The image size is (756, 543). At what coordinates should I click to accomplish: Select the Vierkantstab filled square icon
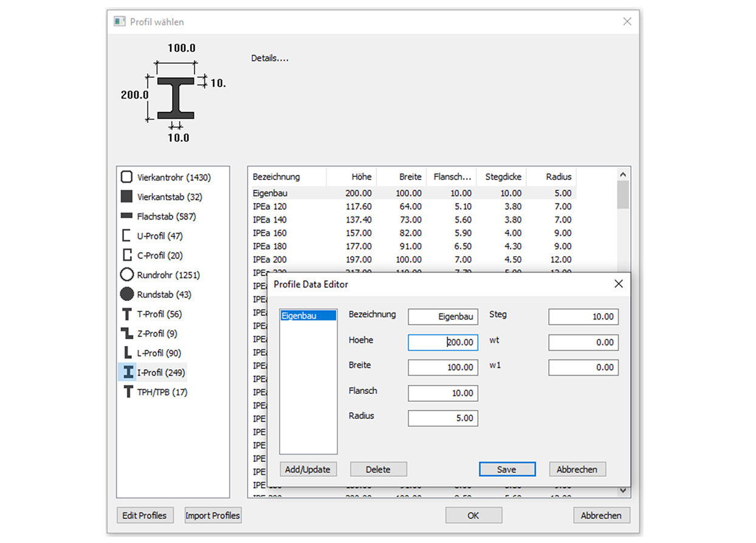(x=126, y=196)
